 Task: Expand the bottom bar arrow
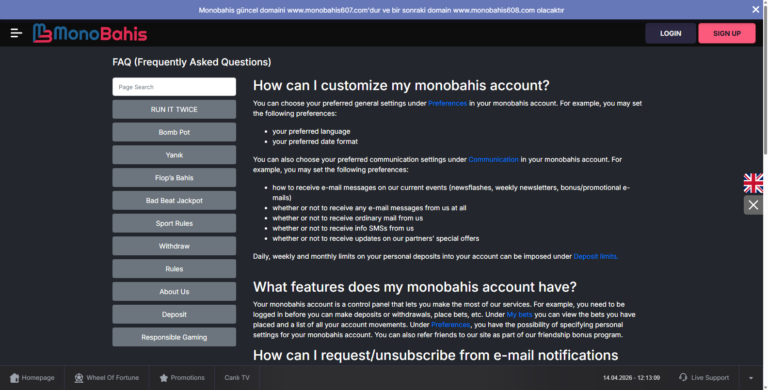pyautogui.click(x=751, y=378)
